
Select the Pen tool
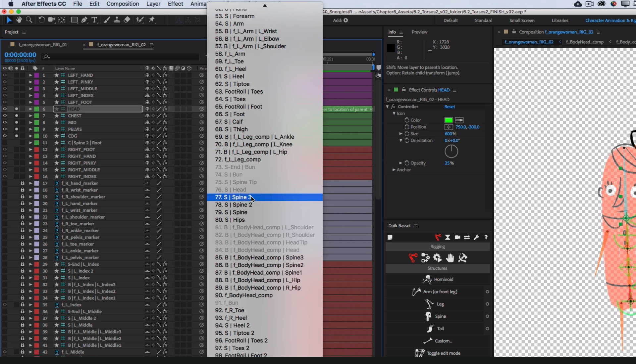[x=84, y=20]
